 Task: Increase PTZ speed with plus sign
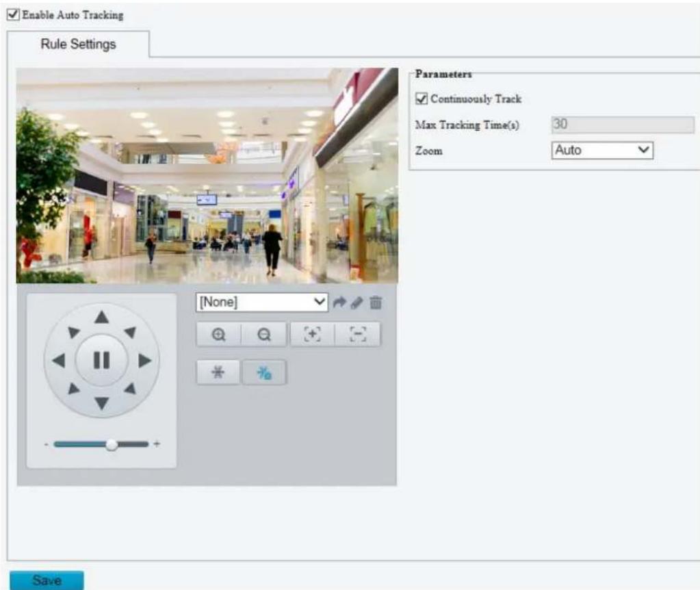(157, 444)
